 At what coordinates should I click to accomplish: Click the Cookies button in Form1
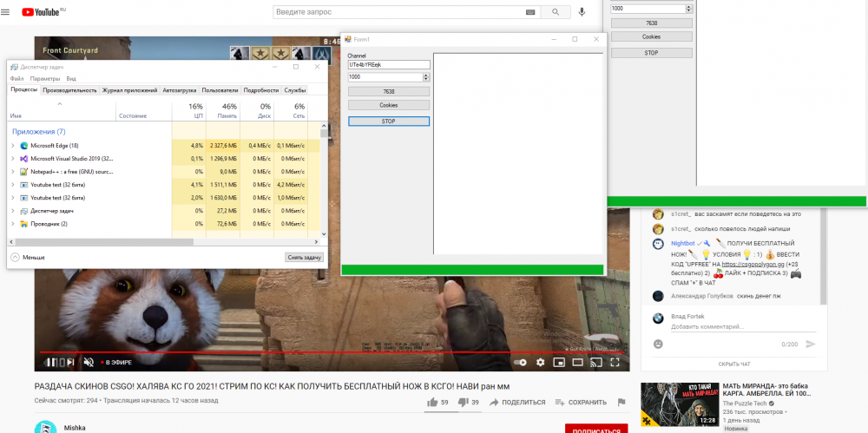389,105
